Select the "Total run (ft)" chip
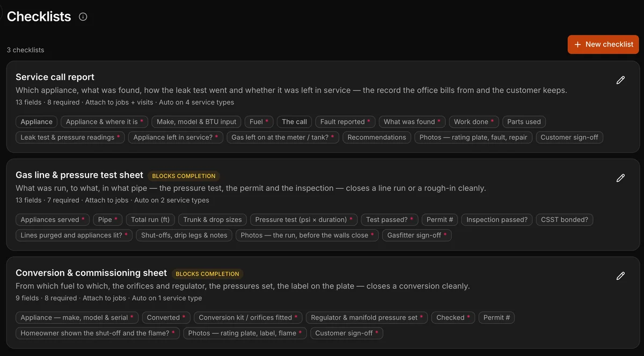The width and height of the screenshot is (644, 356). (x=150, y=219)
